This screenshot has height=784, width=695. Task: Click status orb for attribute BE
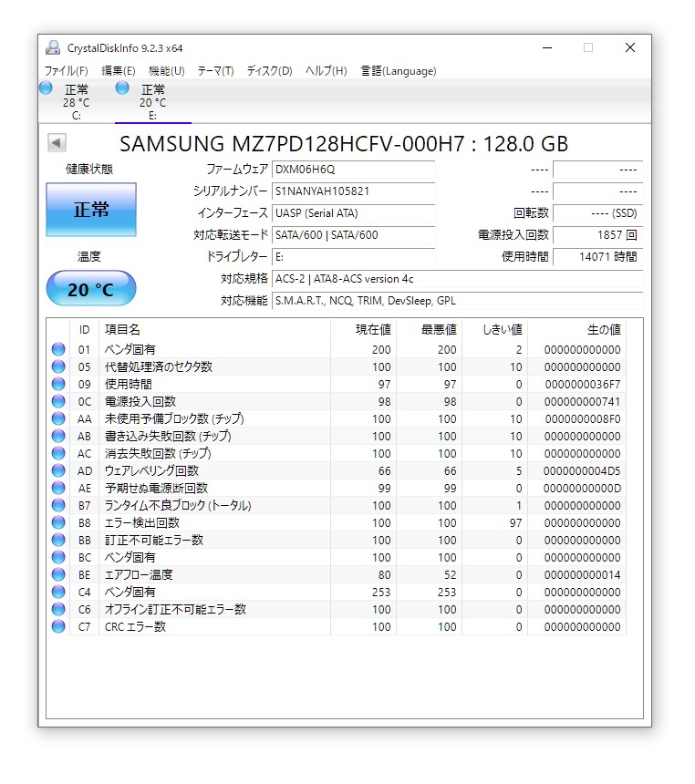tap(58, 574)
